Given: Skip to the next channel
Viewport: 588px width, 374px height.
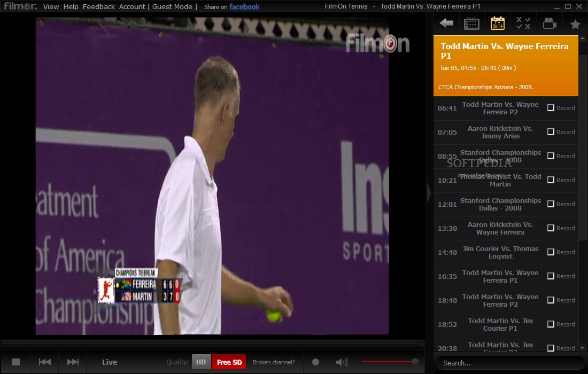Looking at the screenshot, I should coord(72,362).
